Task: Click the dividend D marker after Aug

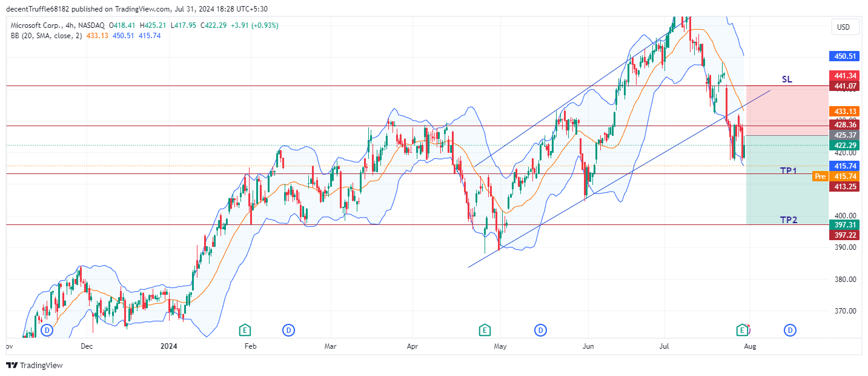Action: tap(790, 330)
